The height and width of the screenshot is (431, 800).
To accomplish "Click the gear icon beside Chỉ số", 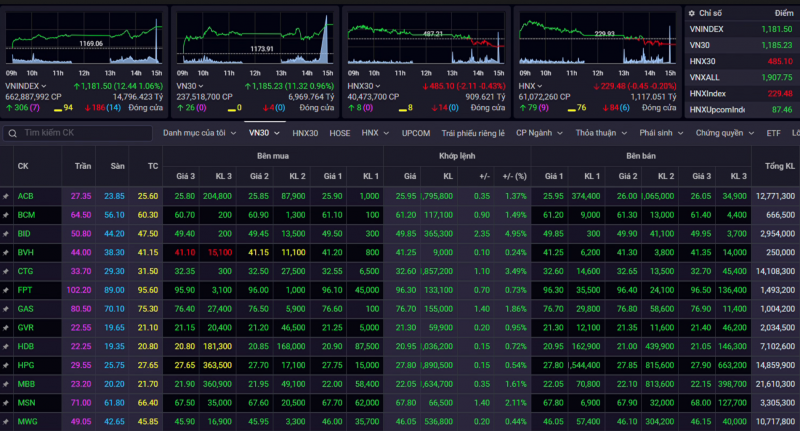I will click(692, 13).
